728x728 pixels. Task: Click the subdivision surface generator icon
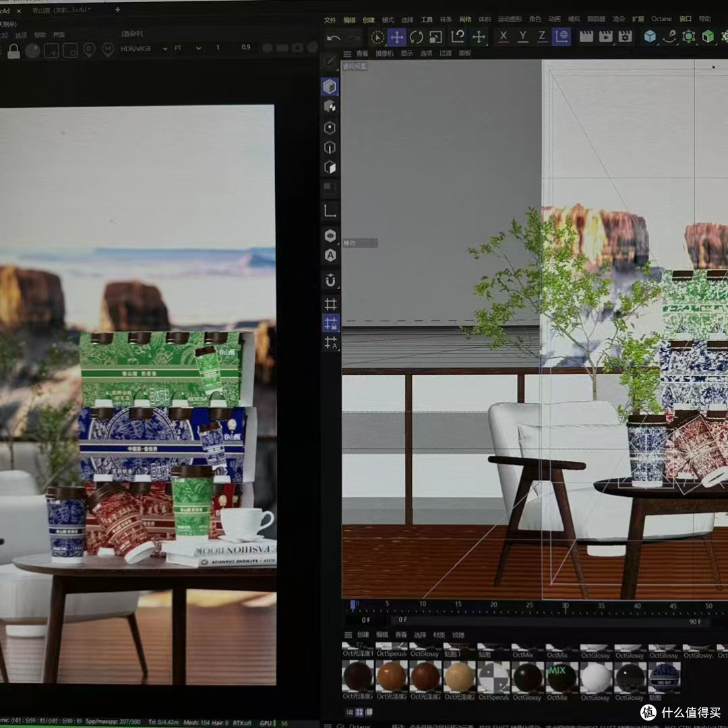pos(689,36)
